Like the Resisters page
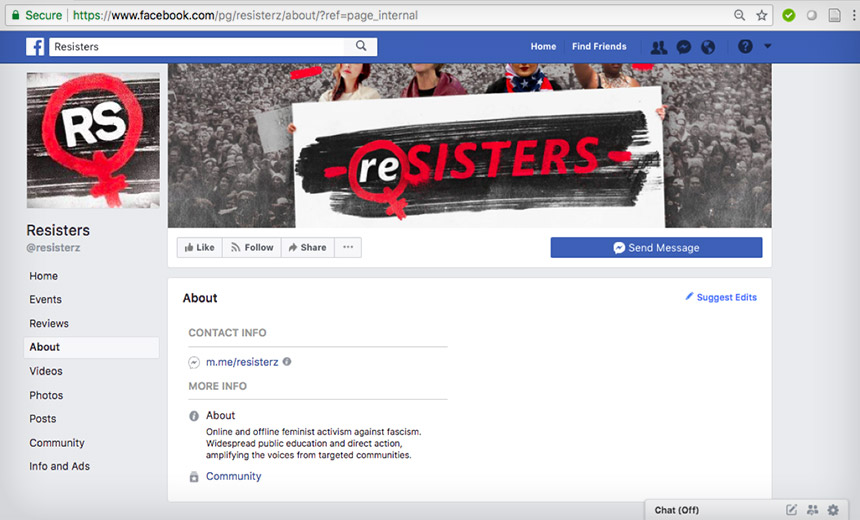The height and width of the screenshot is (520, 860). tap(200, 247)
